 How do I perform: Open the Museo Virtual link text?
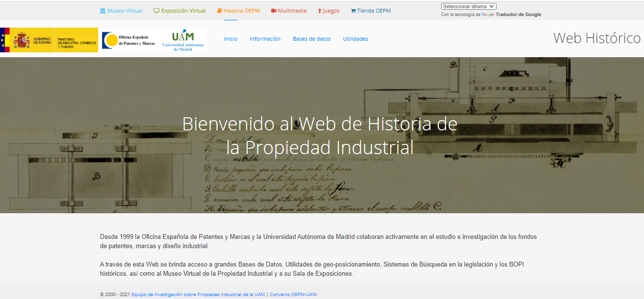tap(125, 11)
